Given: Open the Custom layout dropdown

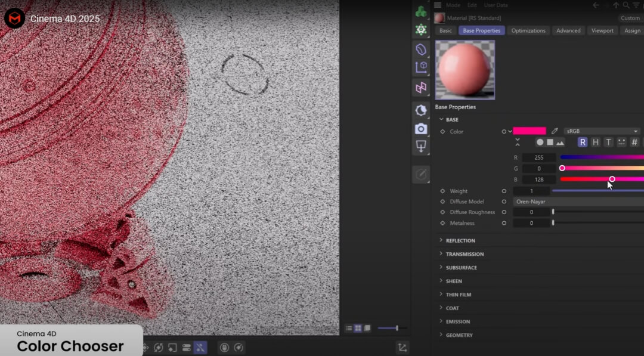Looking at the screenshot, I should 630,18.
